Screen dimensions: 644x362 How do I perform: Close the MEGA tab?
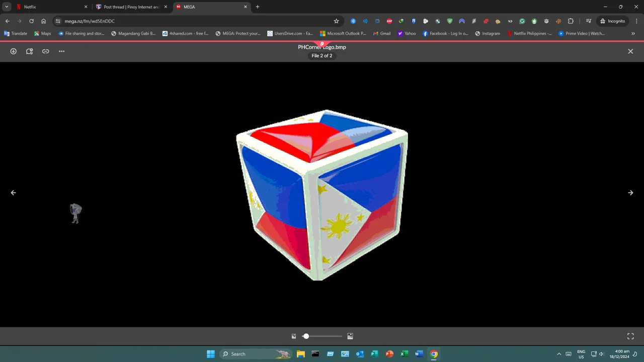click(246, 7)
